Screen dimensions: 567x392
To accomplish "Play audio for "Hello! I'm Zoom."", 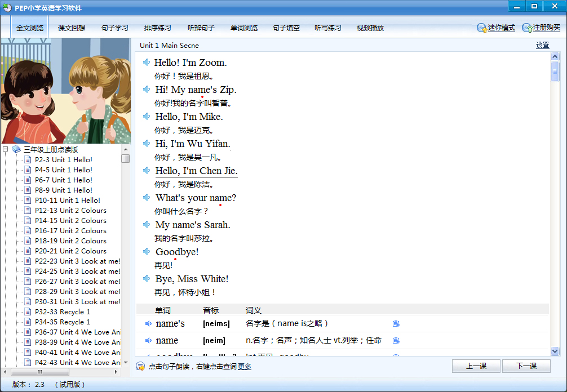I will (x=147, y=63).
